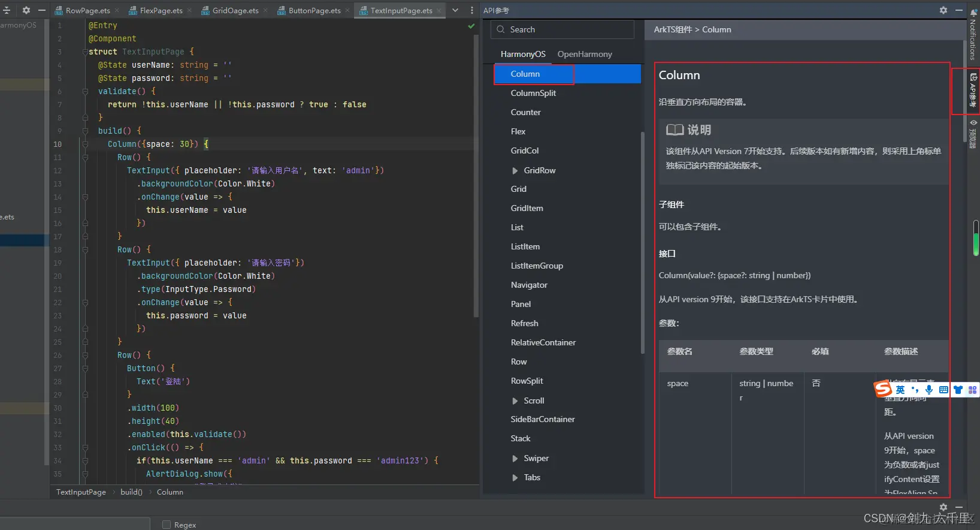This screenshot has width=980, height=530.
Task: Fold the struct TextInputPage block
Action: pyautogui.click(x=85, y=52)
